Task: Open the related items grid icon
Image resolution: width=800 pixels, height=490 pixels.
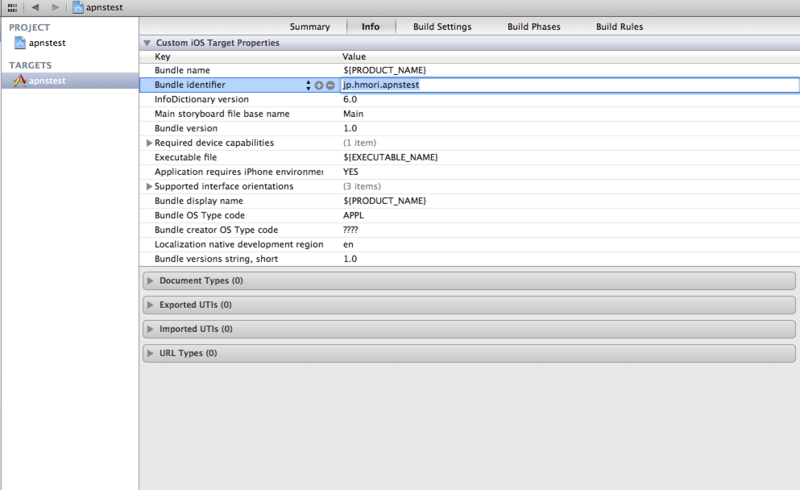Action: [x=12, y=7]
